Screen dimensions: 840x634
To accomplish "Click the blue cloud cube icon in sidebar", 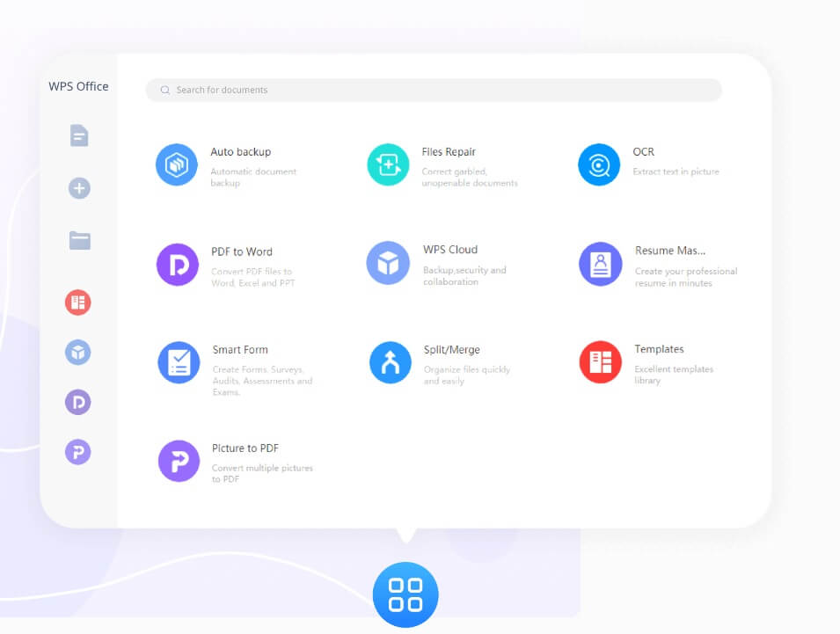I will coord(78,353).
